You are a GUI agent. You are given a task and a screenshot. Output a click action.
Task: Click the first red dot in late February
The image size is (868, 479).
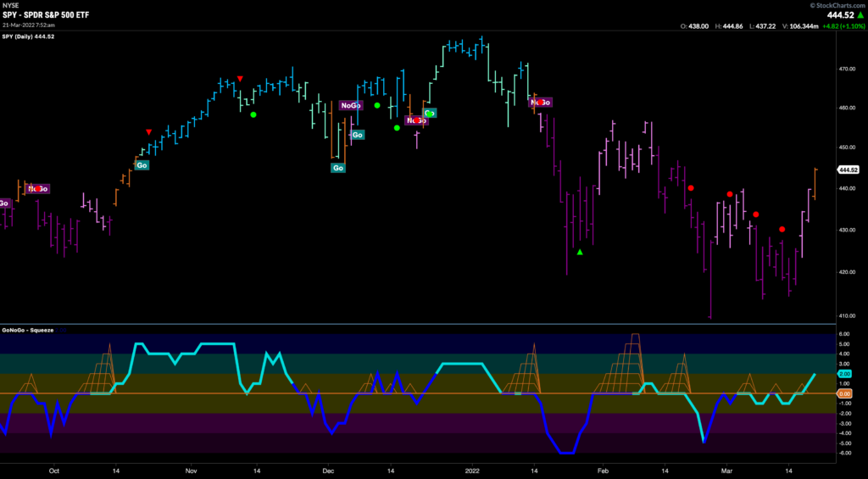(691, 188)
